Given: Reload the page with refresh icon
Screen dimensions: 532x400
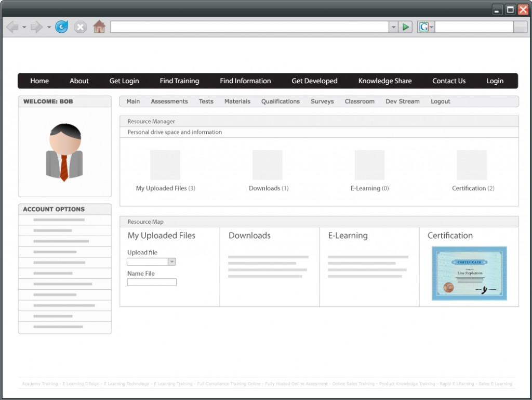Looking at the screenshot, I should pyautogui.click(x=61, y=27).
